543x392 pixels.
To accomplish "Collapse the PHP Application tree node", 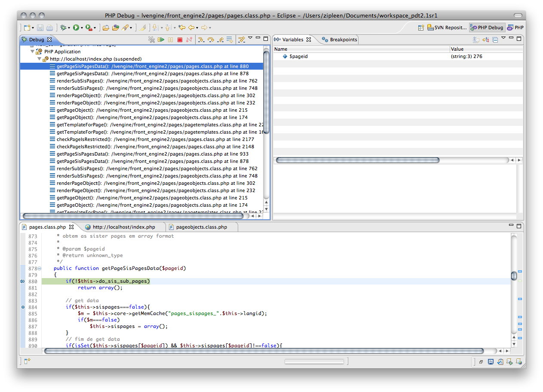I will point(32,52).
